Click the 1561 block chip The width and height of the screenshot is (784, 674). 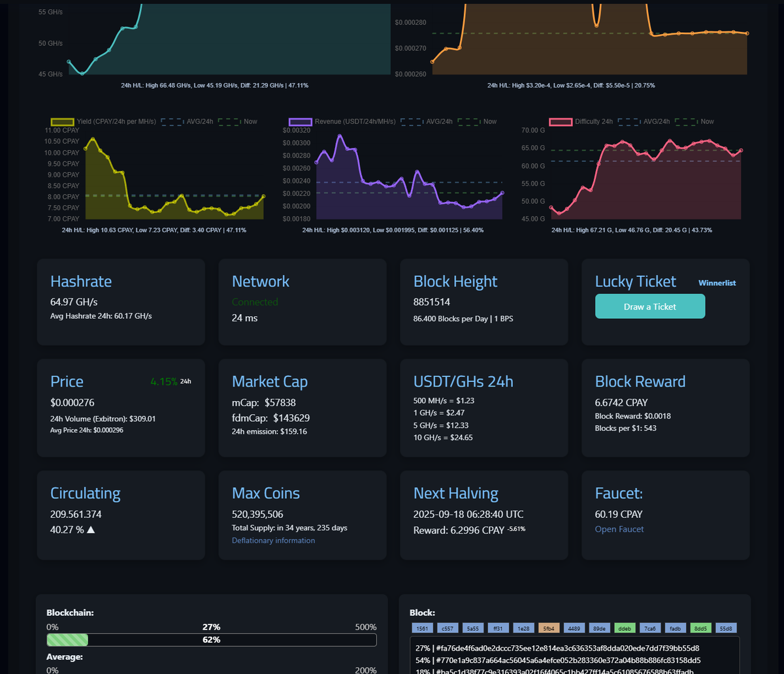click(422, 628)
